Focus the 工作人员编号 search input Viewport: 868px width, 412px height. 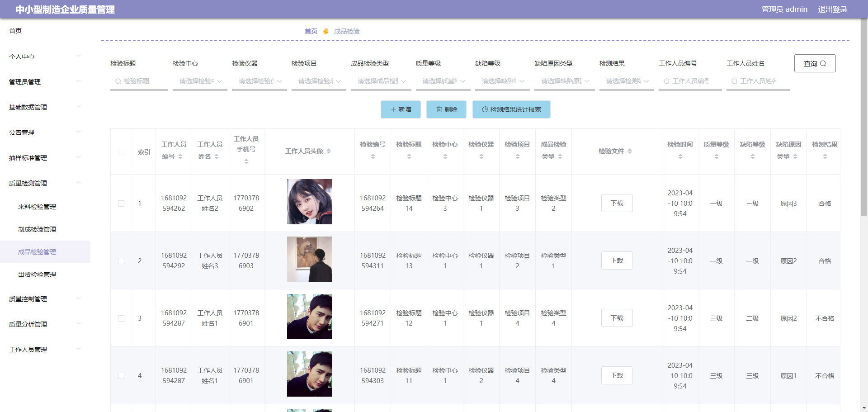click(x=690, y=81)
